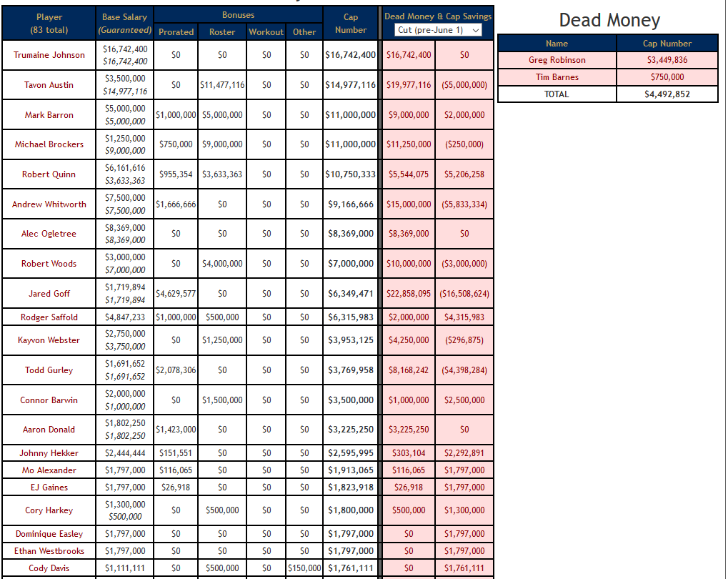
Task: Select the $4,492,852 dead money total
Action: (668, 94)
